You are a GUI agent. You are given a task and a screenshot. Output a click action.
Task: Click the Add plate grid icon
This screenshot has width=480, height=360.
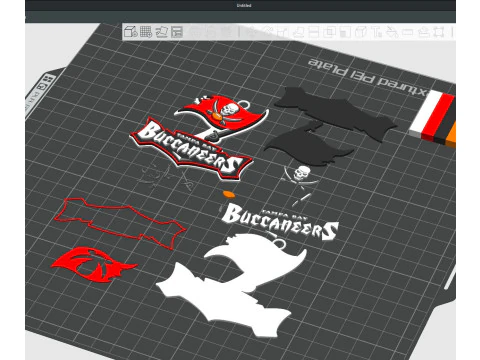coord(146,32)
